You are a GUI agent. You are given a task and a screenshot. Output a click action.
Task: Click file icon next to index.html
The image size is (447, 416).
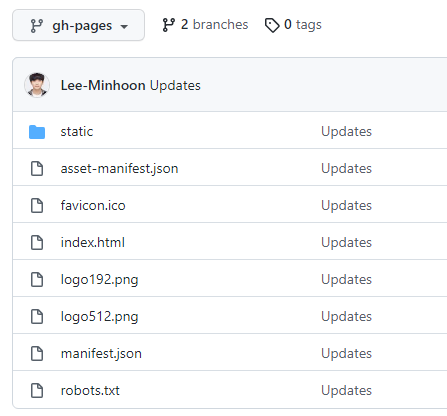coord(37,242)
